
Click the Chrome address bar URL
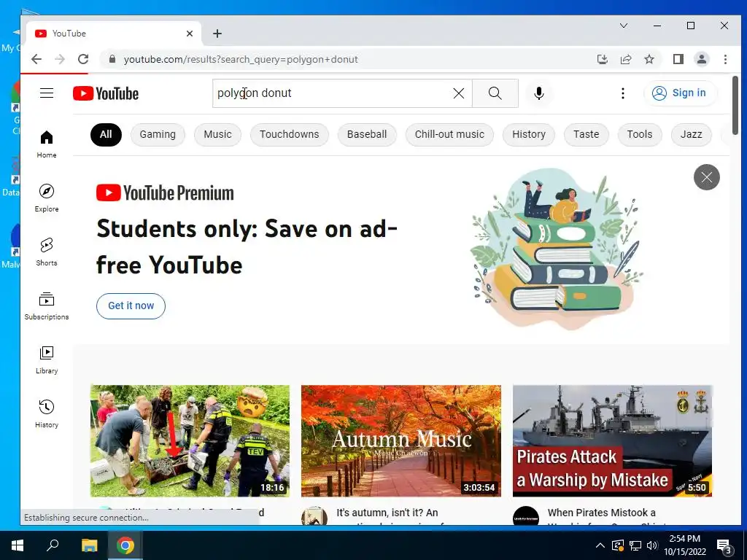(241, 59)
